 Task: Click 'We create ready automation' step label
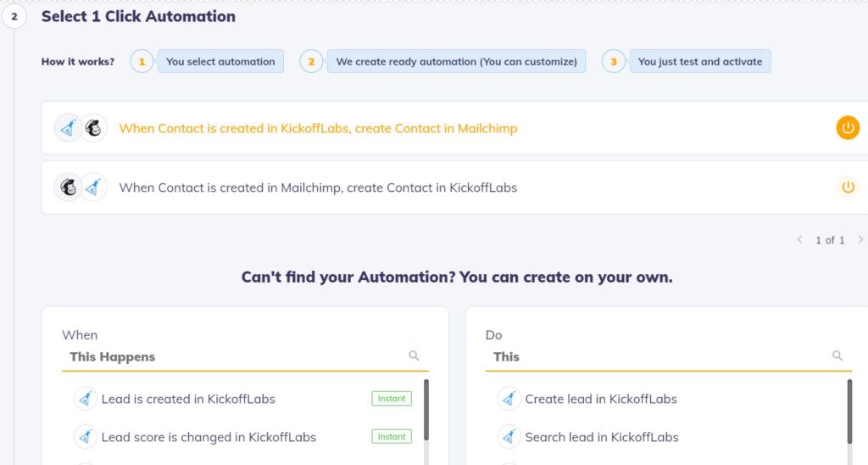[x=456, y=62]
